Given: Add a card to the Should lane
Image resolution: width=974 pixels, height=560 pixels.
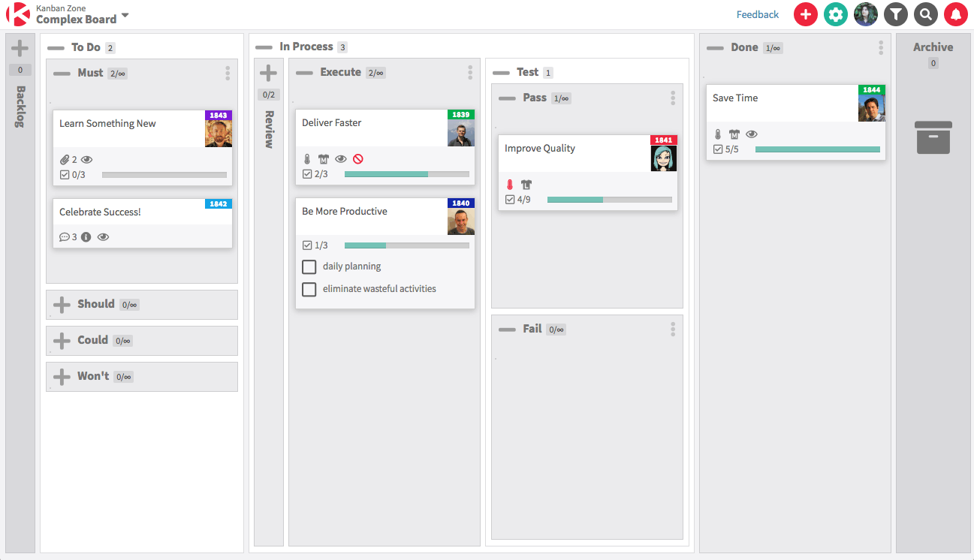Looking at the screenshot, I should pyautogui.click(x=62, y=304).
